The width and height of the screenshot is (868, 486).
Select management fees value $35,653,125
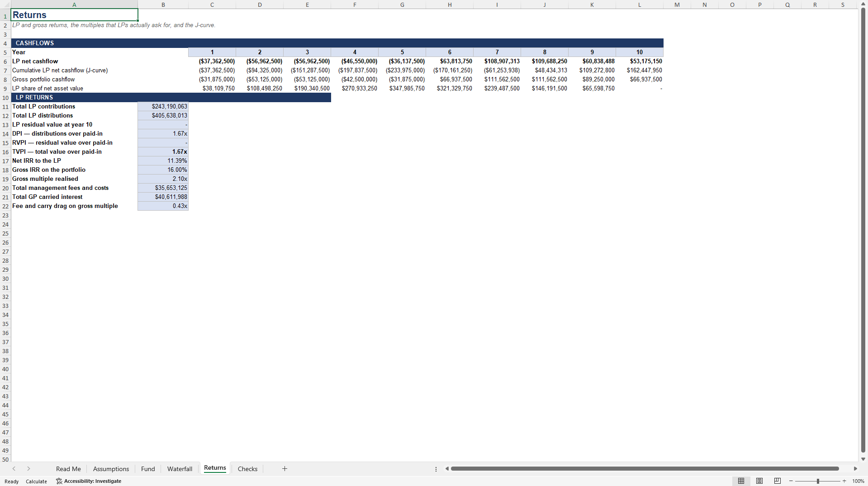click(x=163, y=188)
